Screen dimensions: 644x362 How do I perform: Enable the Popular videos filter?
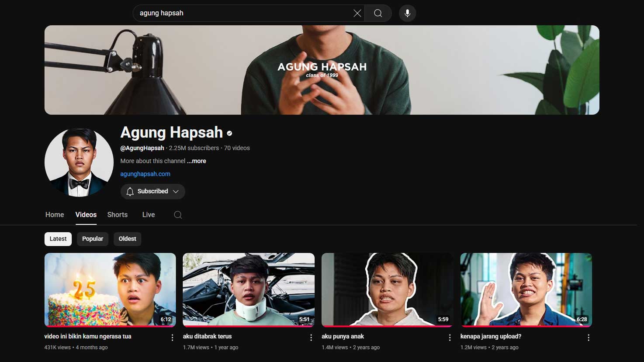92,239
